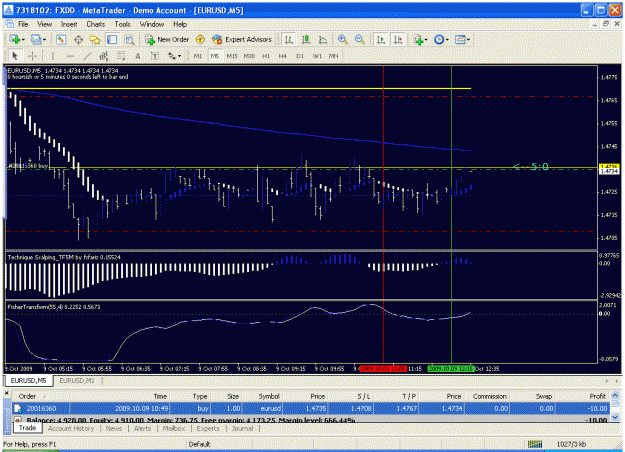Open the File menu
The image size is (625, 452).
point(23,24)
